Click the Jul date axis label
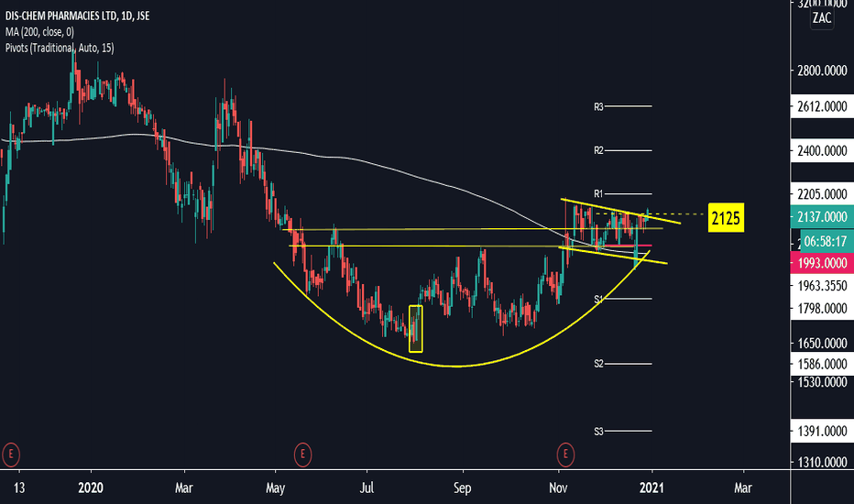The image size is (854, 504). click(x=367, y=488)
